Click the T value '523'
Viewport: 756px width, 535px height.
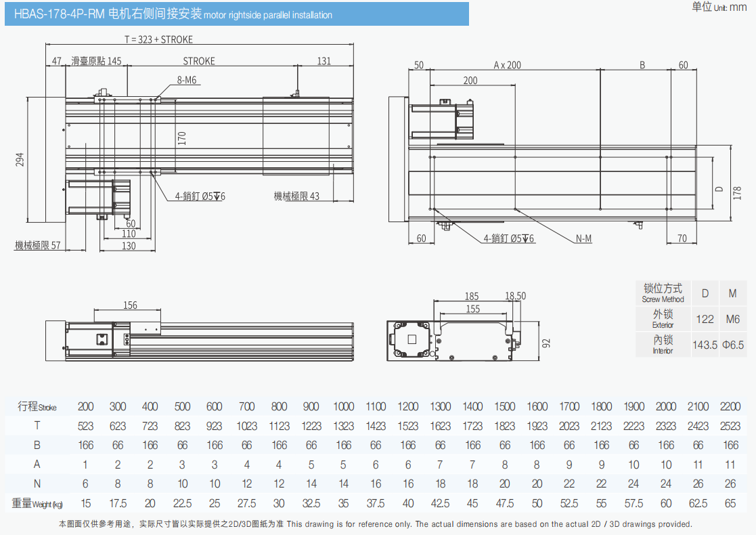coord(86,426)
